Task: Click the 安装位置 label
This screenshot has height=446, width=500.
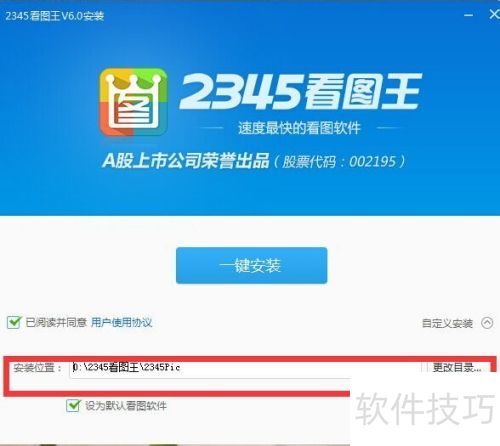Action: [x=37, y=368]
